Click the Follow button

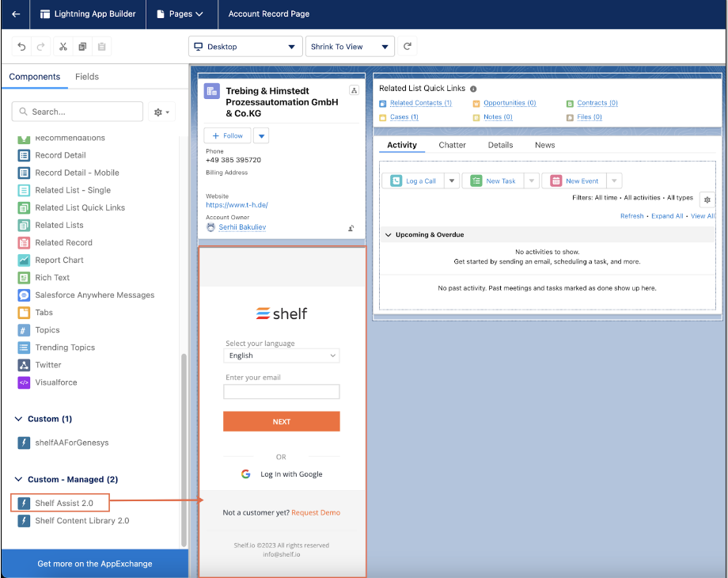pos(228,136)
